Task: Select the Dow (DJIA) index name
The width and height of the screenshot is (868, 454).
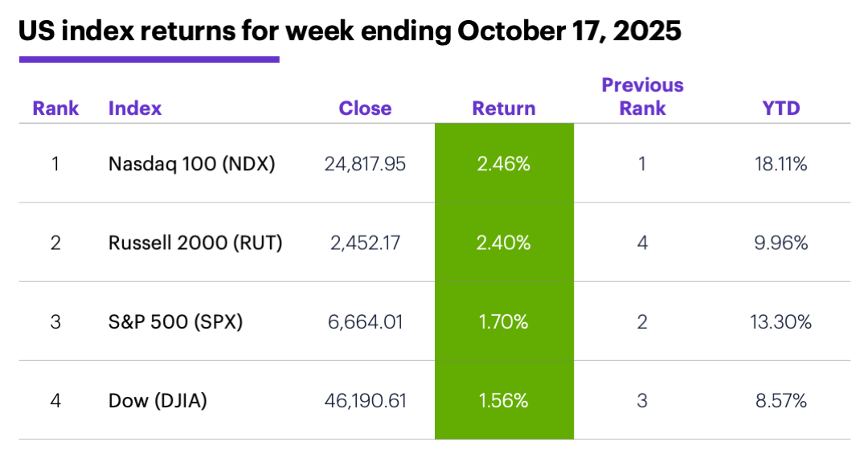Action: [x=158, y=400]
